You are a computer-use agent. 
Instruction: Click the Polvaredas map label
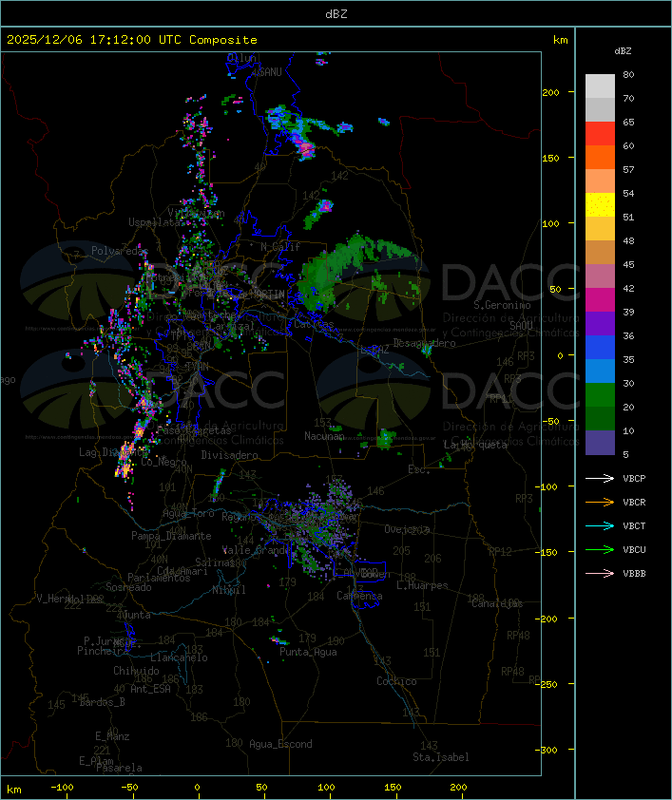pos(120,251)
